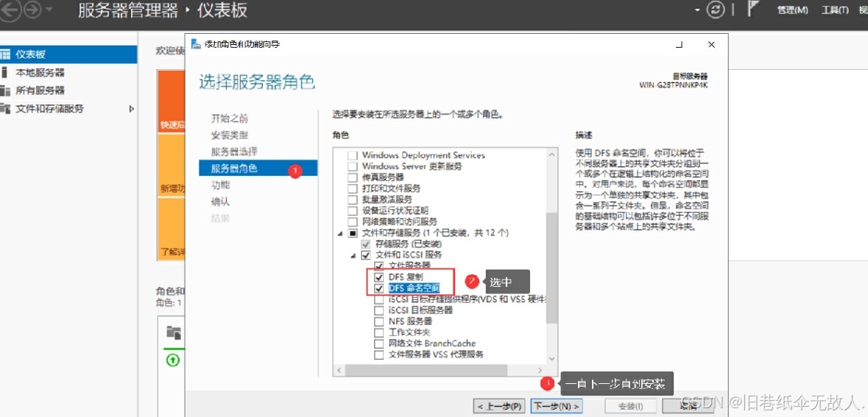Uncheck DFS 命名空间 checkbox
The width and height of the screenshot is (868, 417).
pos(379,288)
